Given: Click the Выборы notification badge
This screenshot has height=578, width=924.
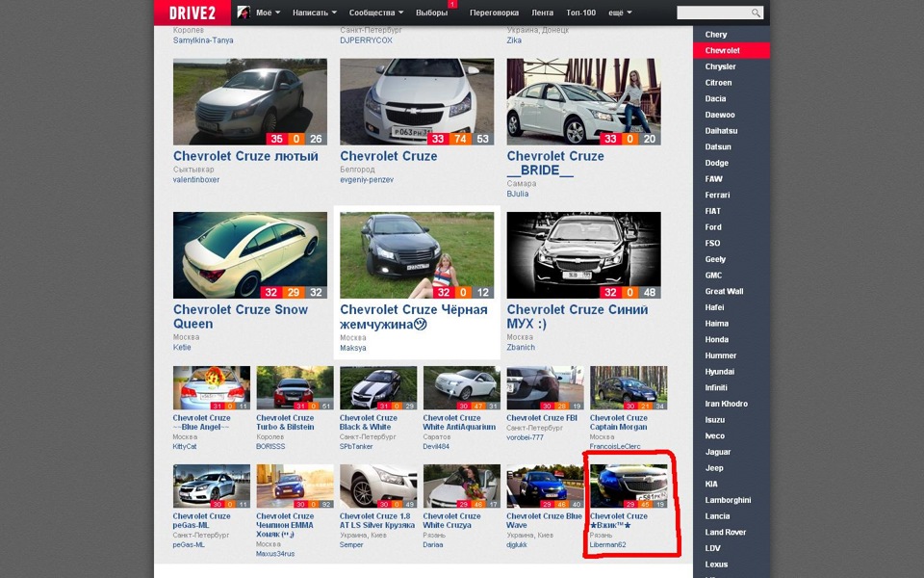Looking at the screenshot, I should click(452, 4).
